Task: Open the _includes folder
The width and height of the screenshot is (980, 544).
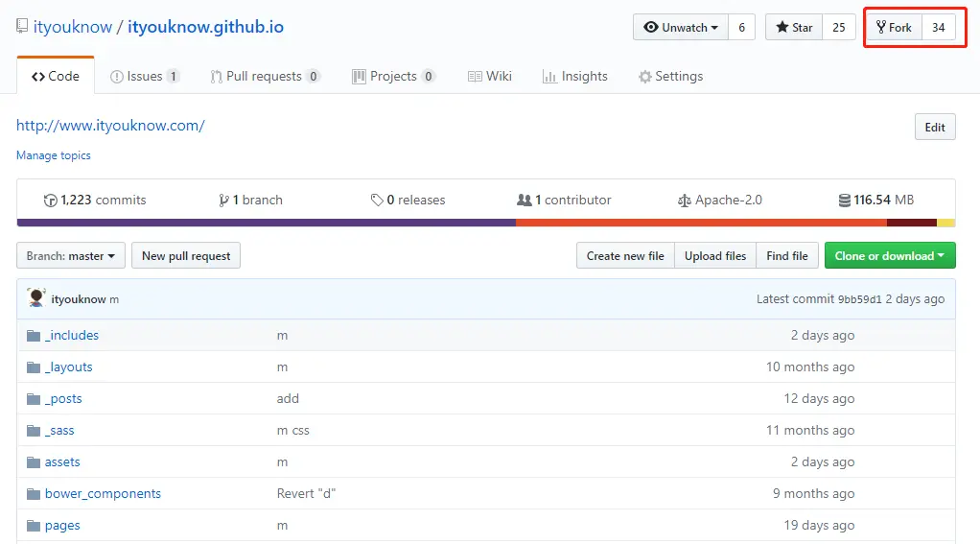Action: pos(72,336)
